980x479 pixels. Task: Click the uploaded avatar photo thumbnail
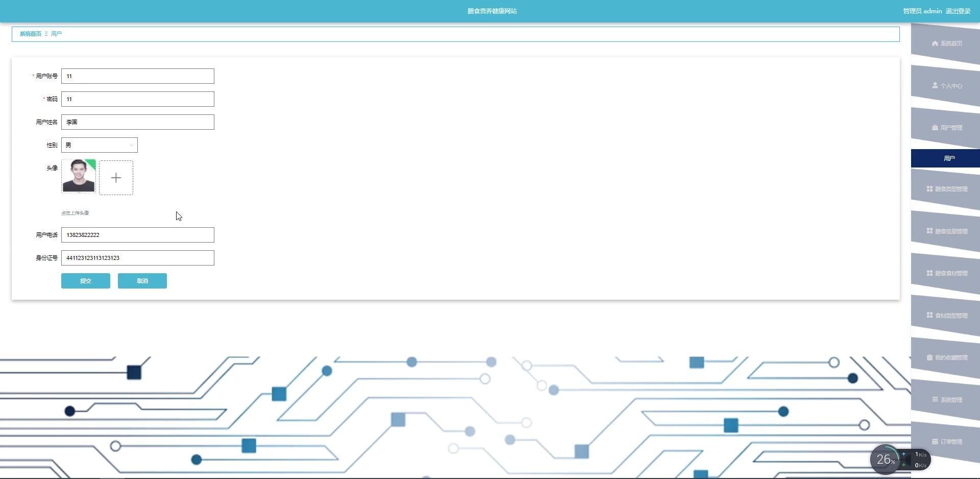[79, 176]
